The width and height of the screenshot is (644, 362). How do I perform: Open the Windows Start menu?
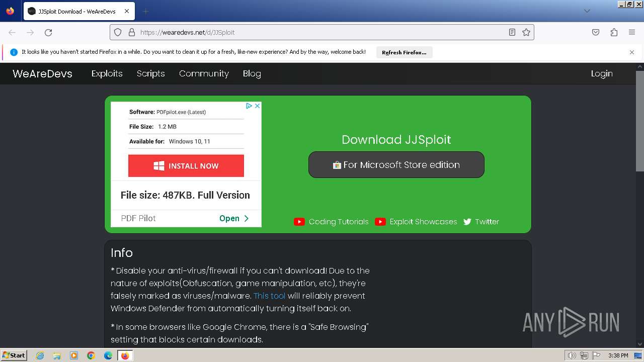tap(14, 355)
